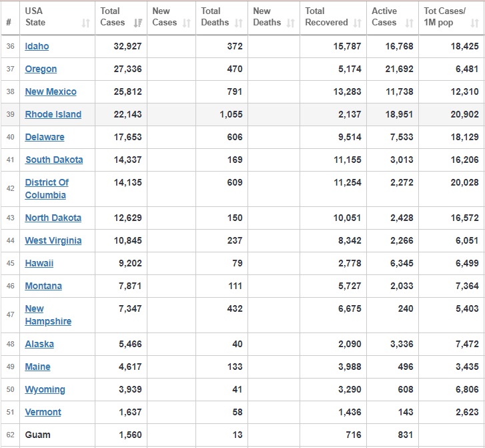This screenshot has width=485, height=448.
Task: Click the Hawaii state link
Action: coord(39,263)
